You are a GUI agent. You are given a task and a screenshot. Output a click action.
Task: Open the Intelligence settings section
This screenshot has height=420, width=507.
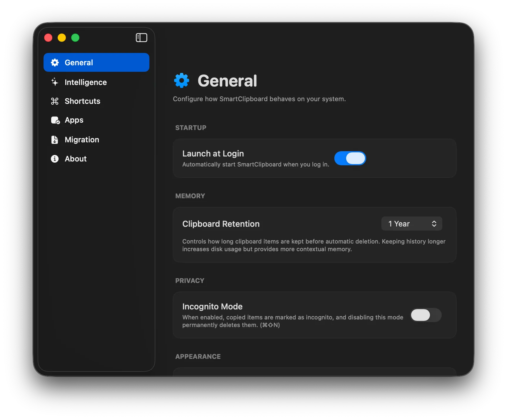click(96, 82)
